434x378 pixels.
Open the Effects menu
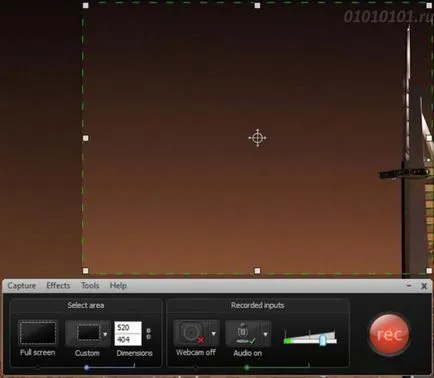click(58, 285)
